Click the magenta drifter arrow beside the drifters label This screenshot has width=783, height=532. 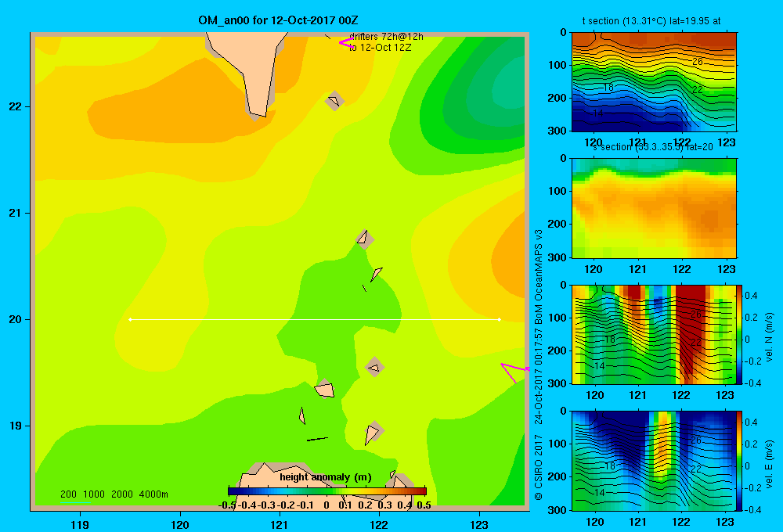345,42
